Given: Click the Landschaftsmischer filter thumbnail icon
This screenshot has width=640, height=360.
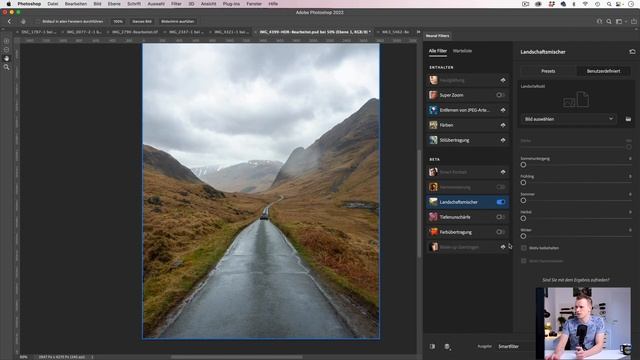Looking at the screenshot, I should (433, 202).
